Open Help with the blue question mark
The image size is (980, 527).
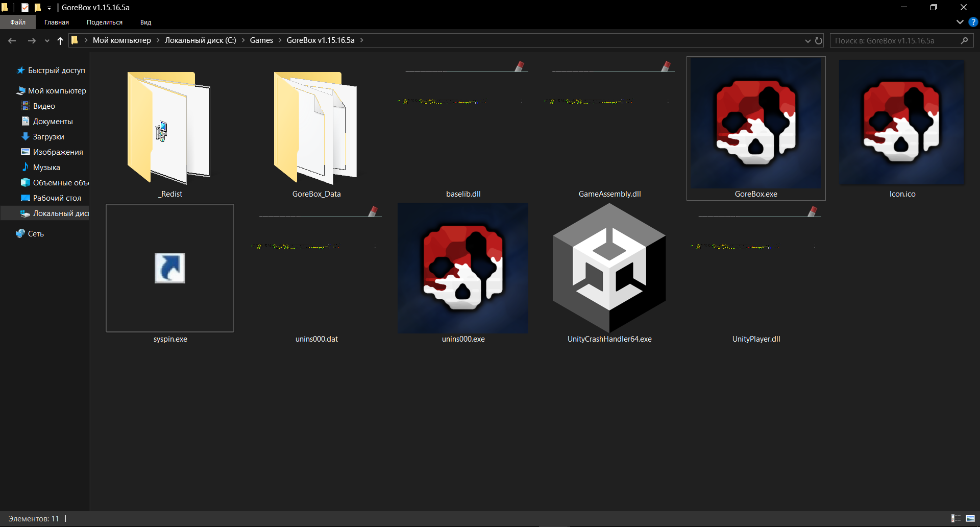pyautogui.click(x=973, y=22)
